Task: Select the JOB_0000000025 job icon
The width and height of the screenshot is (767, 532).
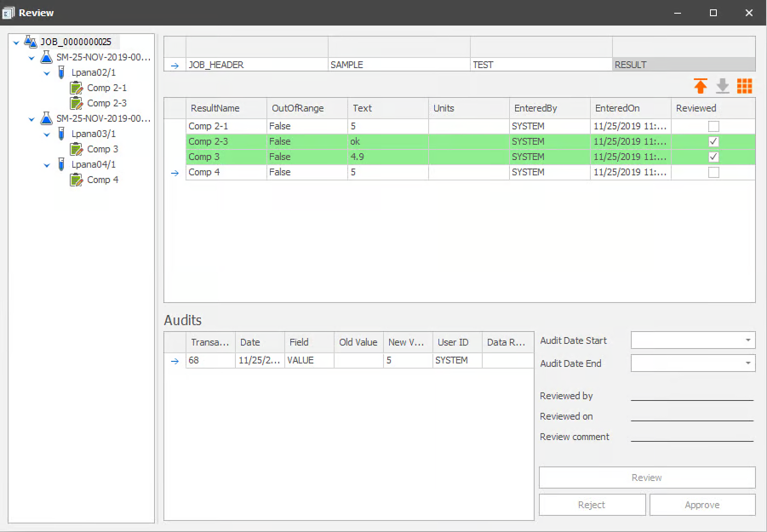Action: click(x=29, y=41)
